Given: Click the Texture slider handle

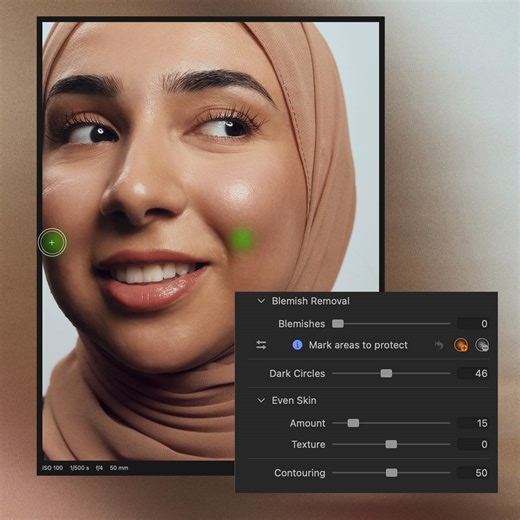Looking at the screenshot, I should tap(391, 444).
